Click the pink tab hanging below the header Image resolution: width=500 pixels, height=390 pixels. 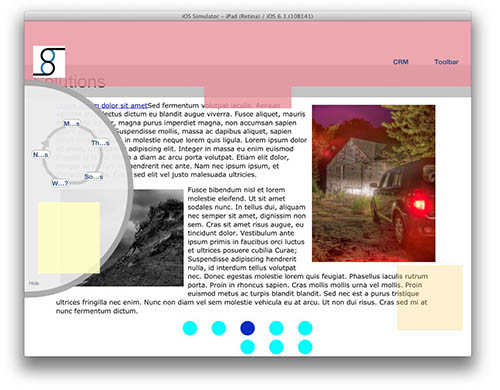point(248,97)
